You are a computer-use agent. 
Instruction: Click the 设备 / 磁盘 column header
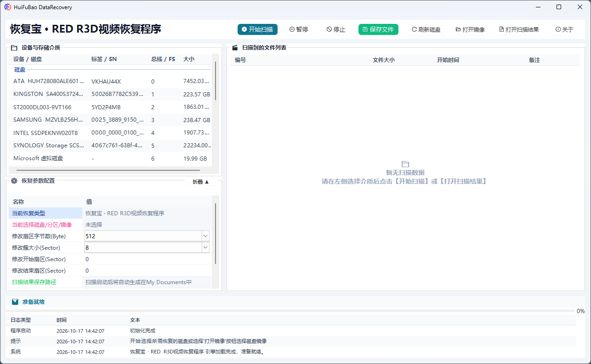[28, 59]
